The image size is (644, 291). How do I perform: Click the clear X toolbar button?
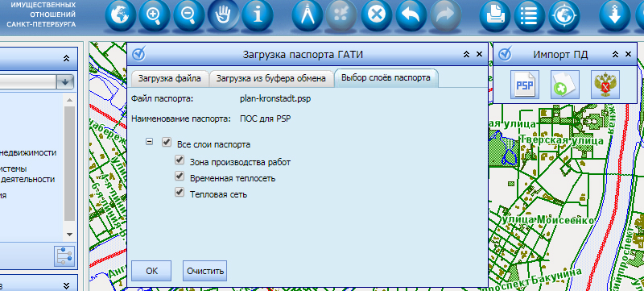click(x=377, y=16)
